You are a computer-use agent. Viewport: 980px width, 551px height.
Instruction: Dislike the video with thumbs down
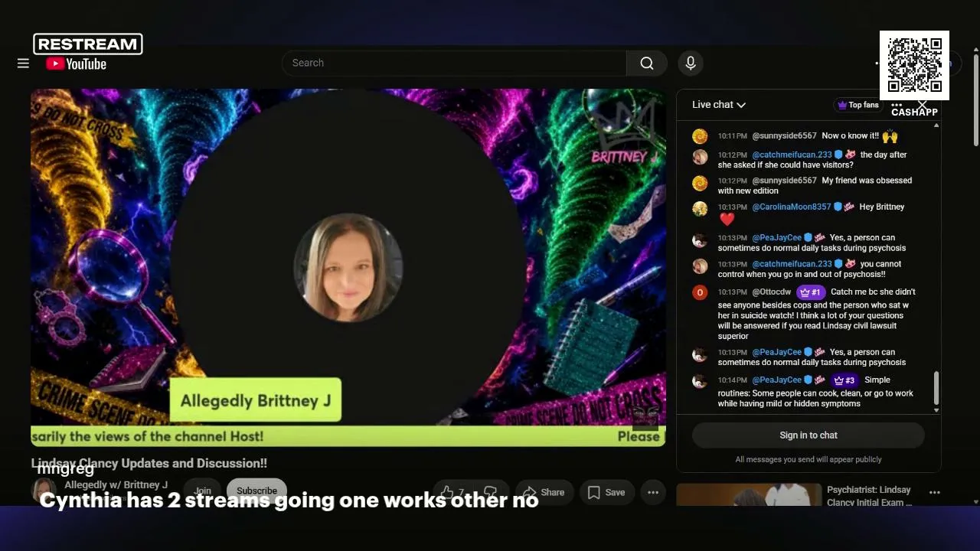coord(492,492)
